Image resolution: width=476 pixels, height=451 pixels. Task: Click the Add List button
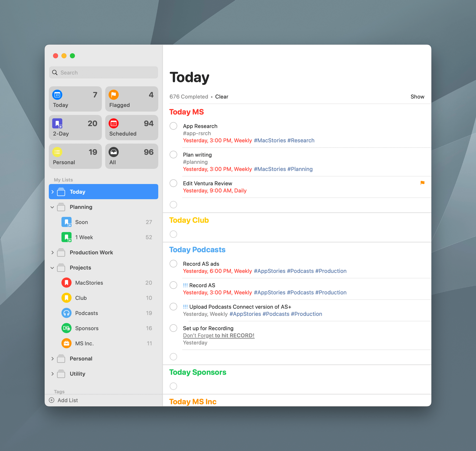pyautogui.click(x=63, y=400)
